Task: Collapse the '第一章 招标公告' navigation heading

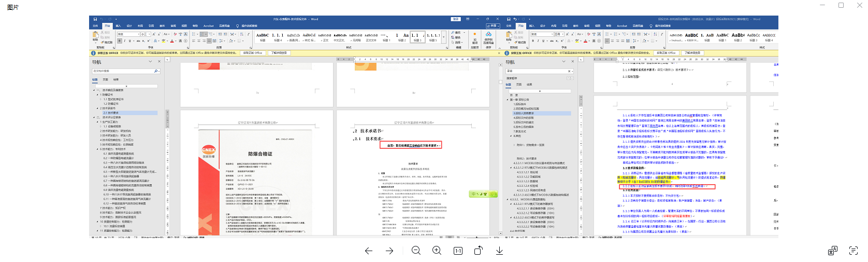Action: point(507,100)
